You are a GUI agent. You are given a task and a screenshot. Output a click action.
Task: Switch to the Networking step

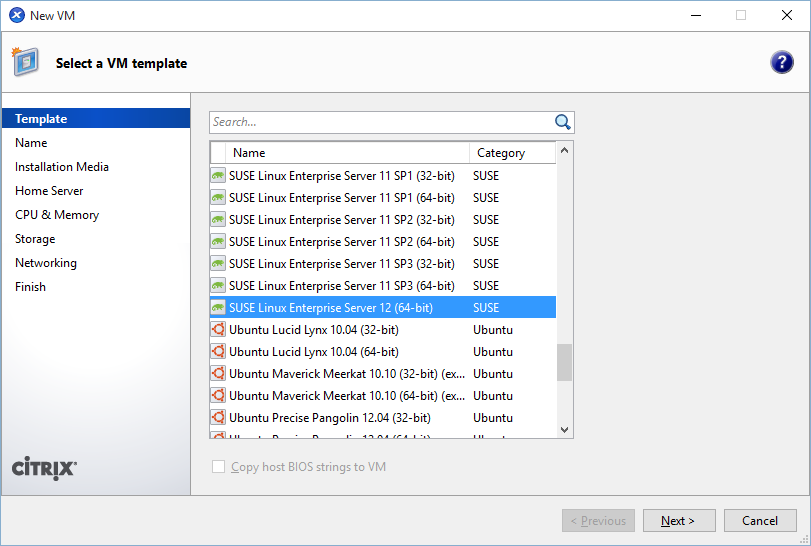pyautogui.click(x=46, y=263)
